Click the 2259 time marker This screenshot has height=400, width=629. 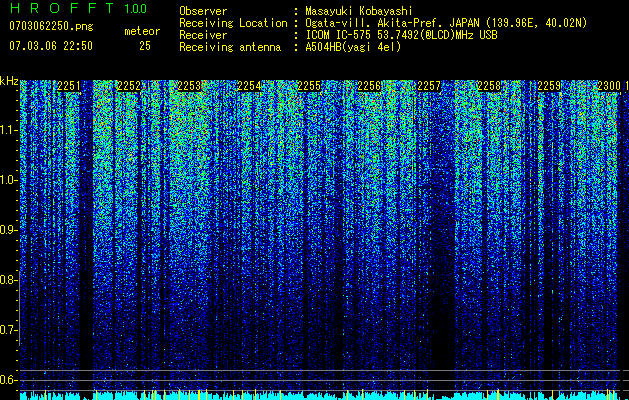click(549, 86)
